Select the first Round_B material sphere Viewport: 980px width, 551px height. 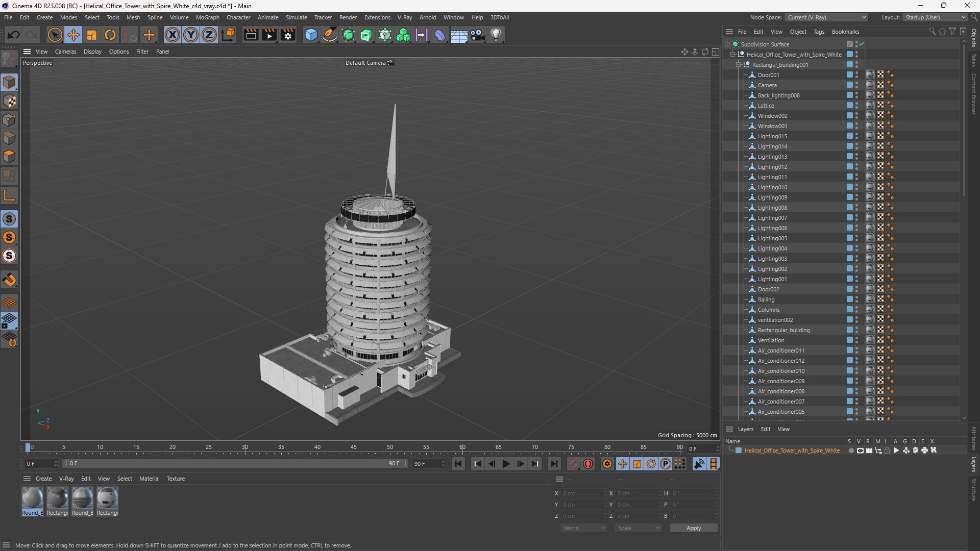(32, 497)
